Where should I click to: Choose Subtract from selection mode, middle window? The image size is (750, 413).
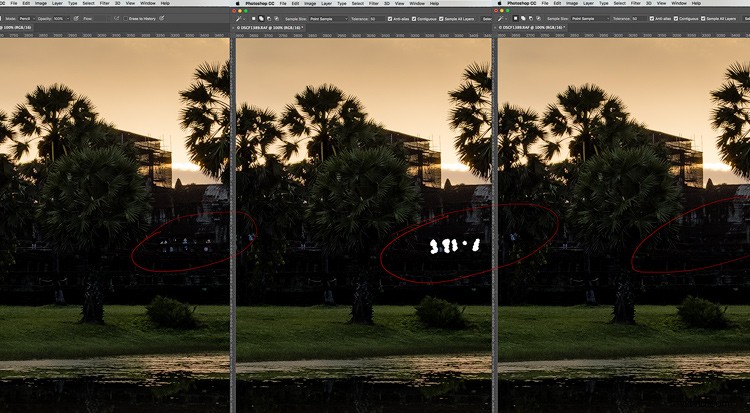(x=269, y=19)
